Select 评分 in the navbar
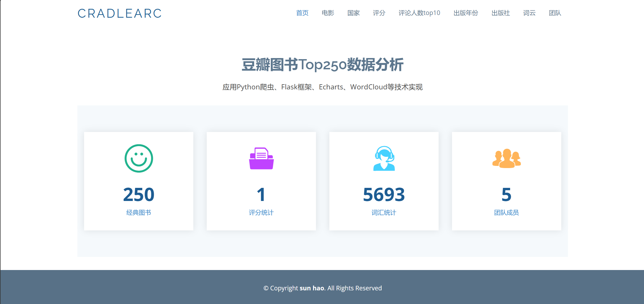 coord(379,13)
